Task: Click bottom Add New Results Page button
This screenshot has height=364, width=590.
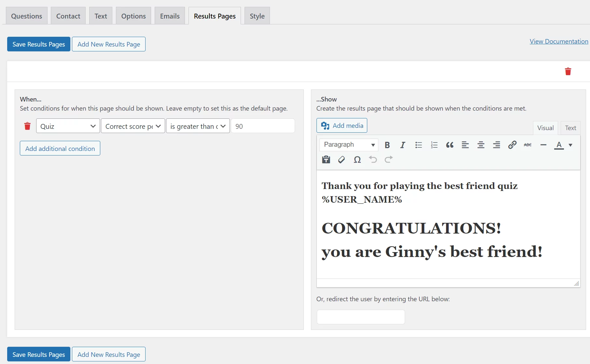Action: (109, 354)
